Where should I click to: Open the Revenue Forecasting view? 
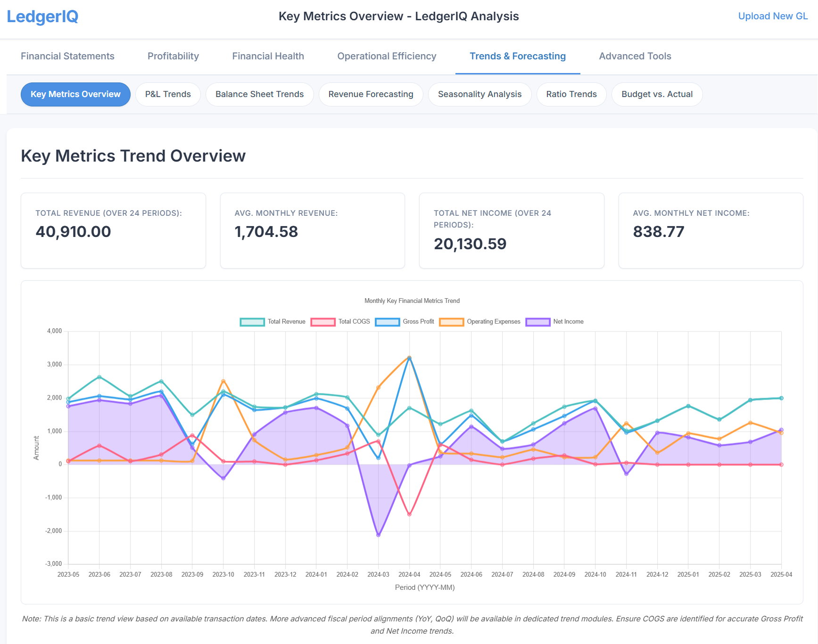[x=371, y=94]
